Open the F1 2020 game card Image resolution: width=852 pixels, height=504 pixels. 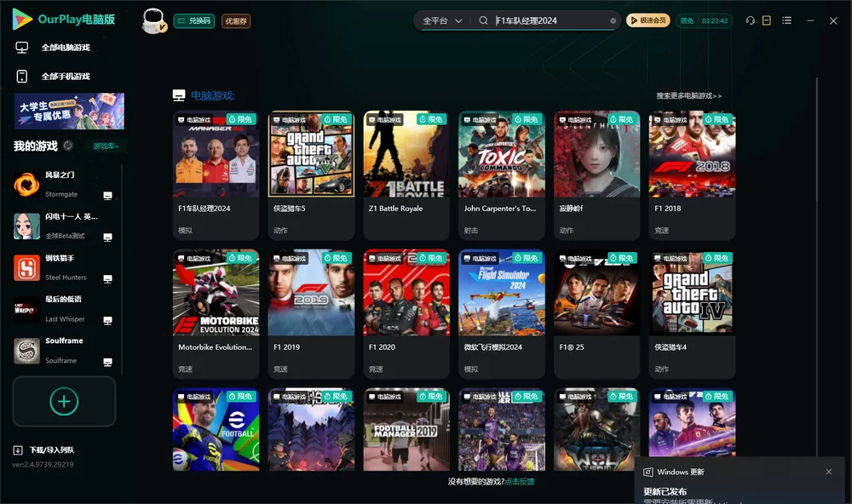[x=406, y=314]
